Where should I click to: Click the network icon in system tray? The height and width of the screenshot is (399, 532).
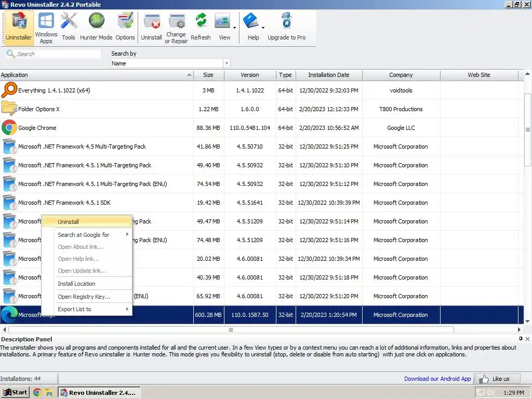[481, 393]
